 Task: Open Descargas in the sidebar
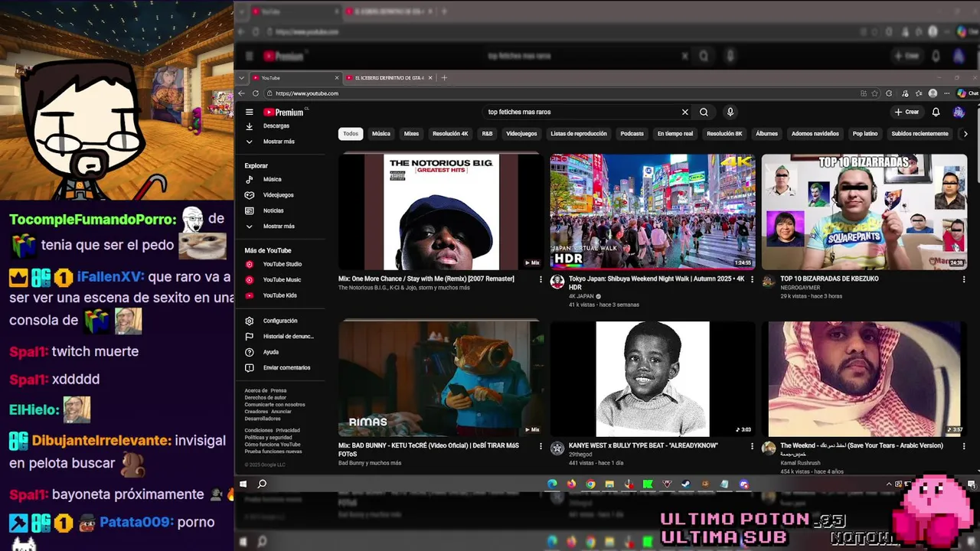[276, 126]
